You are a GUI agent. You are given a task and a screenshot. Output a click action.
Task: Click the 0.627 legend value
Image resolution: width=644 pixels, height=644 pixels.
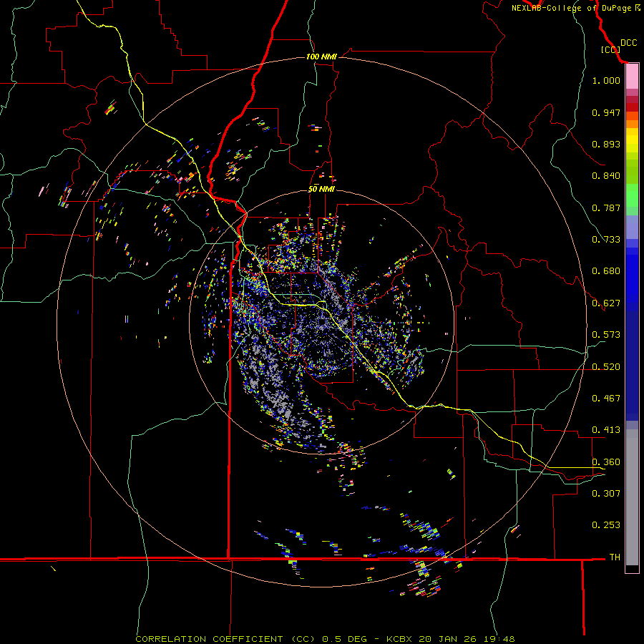606,303
